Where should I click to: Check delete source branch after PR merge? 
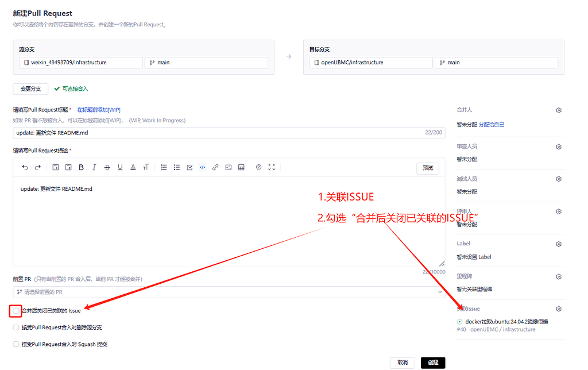pos(16,326)
